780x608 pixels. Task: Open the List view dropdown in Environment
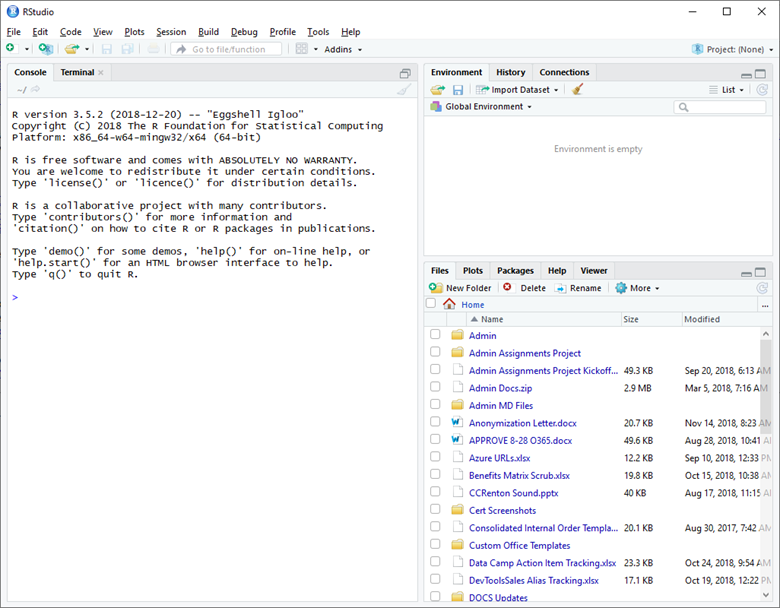pyautogui.click(x=726, y=90)
